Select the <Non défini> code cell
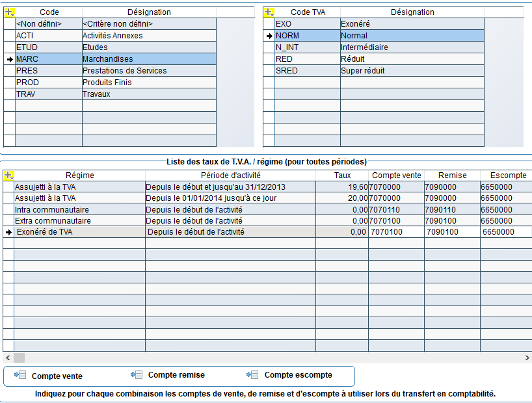This screenshot has width=532, height=403. 49,24
